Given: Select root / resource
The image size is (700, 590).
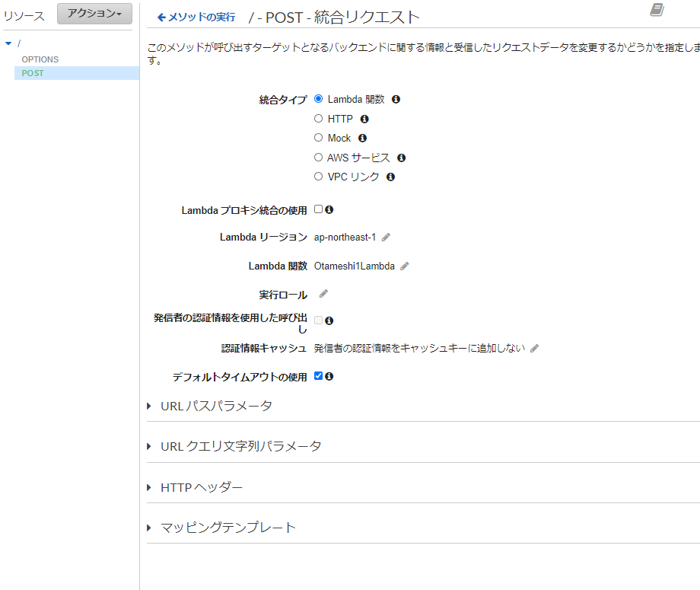Looking at the screenshot, I should pyautogui.click(x=19, y=43).
